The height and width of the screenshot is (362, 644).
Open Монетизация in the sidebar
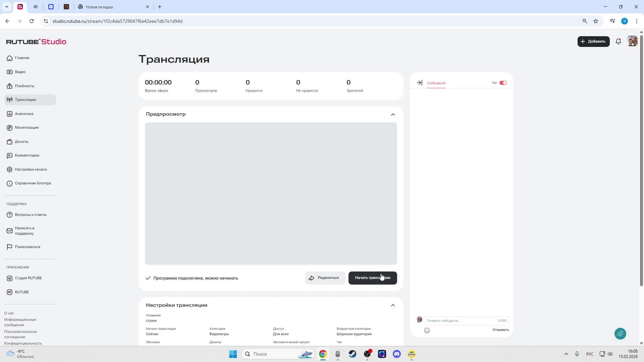(26, 127)
